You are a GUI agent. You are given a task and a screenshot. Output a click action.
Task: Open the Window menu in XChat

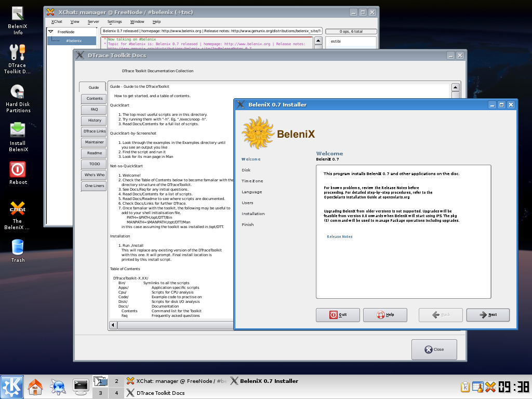click(137, 21)
